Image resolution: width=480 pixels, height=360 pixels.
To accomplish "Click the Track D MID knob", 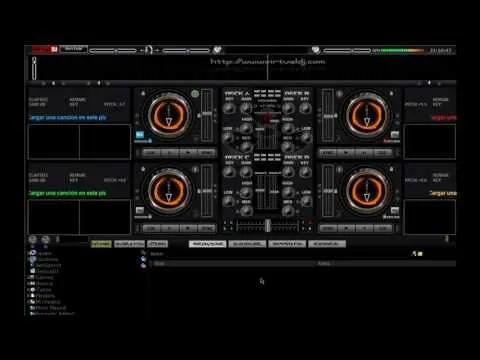I will [x=288, y=210].
